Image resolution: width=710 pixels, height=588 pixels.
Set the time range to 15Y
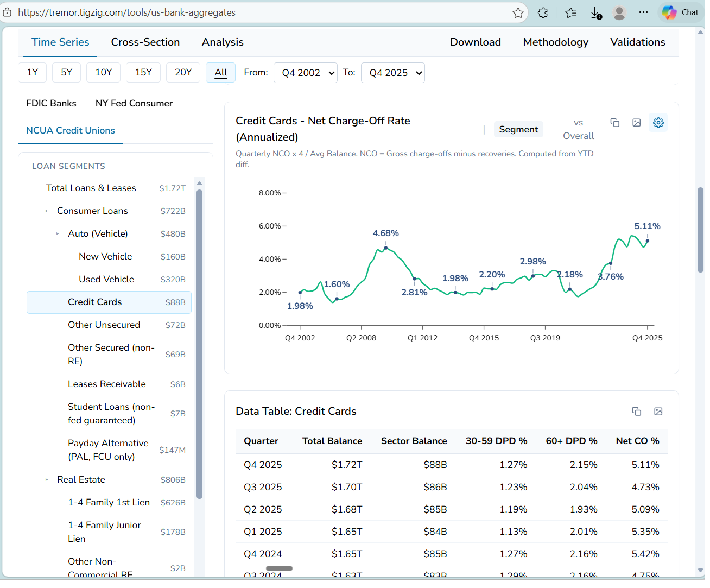click(143, 72)
